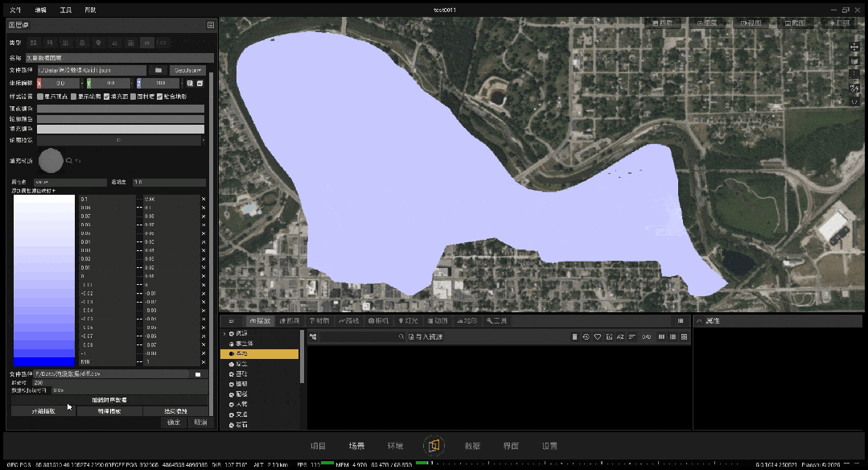
Task: Click the 确定 confirm button
Action: point(174,423)
